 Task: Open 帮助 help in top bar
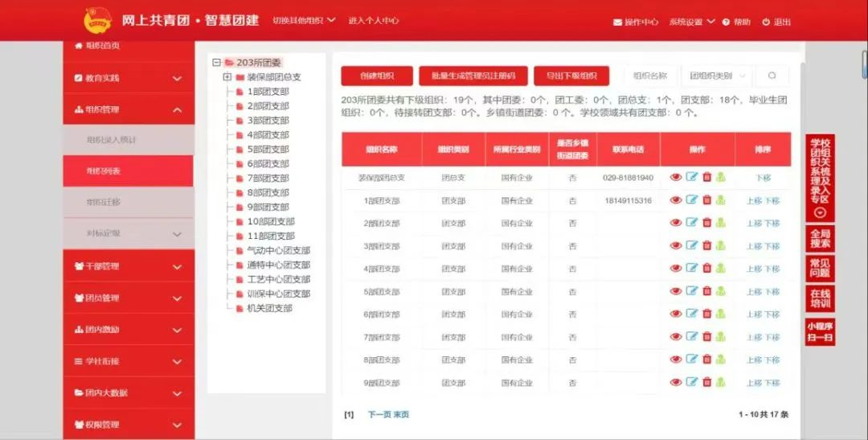(737, 23)
